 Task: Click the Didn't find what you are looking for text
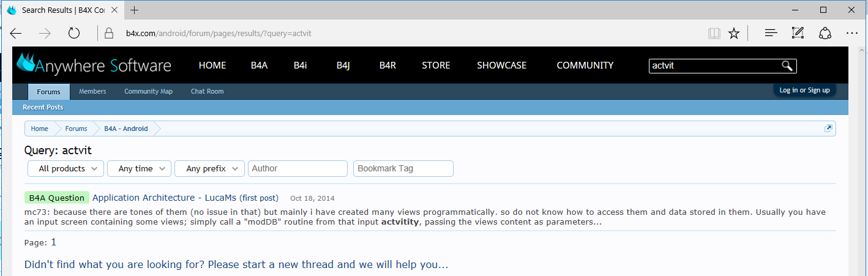pos(236,265)
